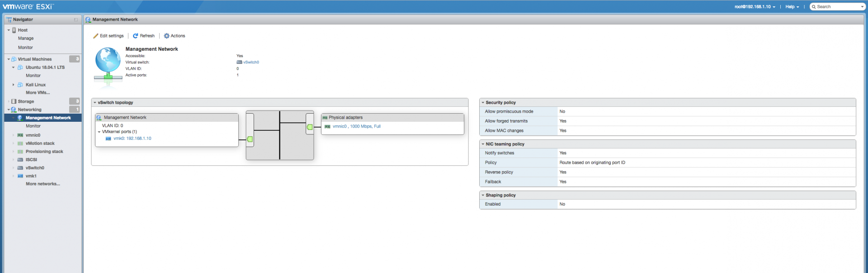Click 'Route based on originating port ID' value
The height and width of the screenshot is (273, 868).
click(592, 163)
